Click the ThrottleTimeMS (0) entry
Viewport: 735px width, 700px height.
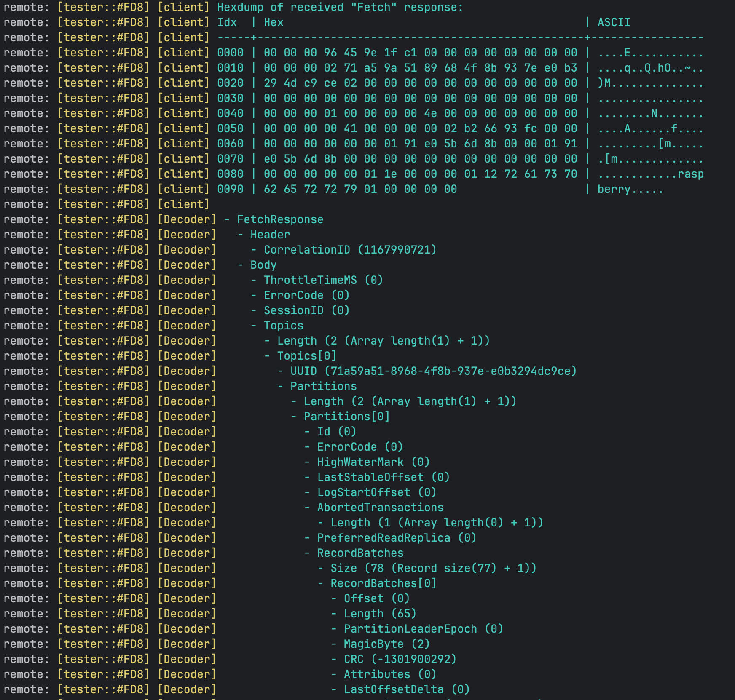click(323, 281)
